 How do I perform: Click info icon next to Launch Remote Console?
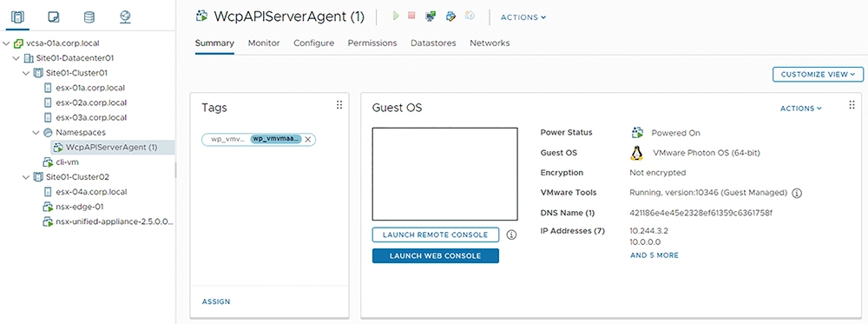pyautogui.click(x=511, y=235)
